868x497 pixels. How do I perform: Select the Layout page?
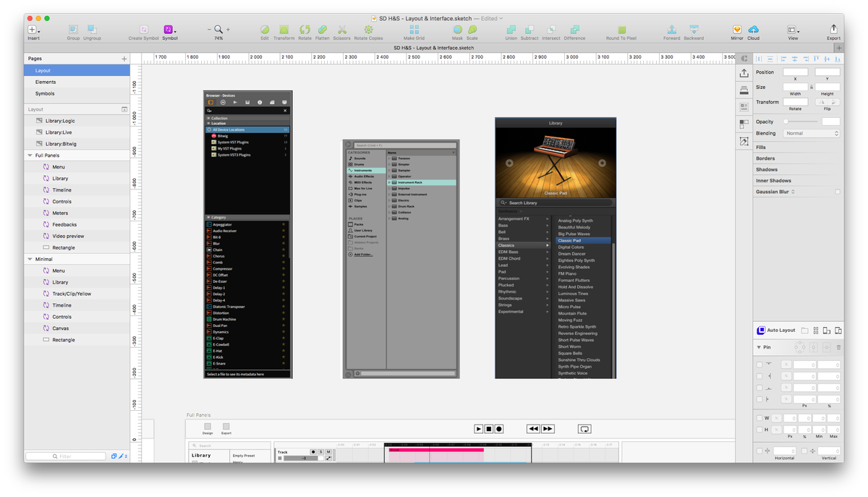tap(77, 70)
